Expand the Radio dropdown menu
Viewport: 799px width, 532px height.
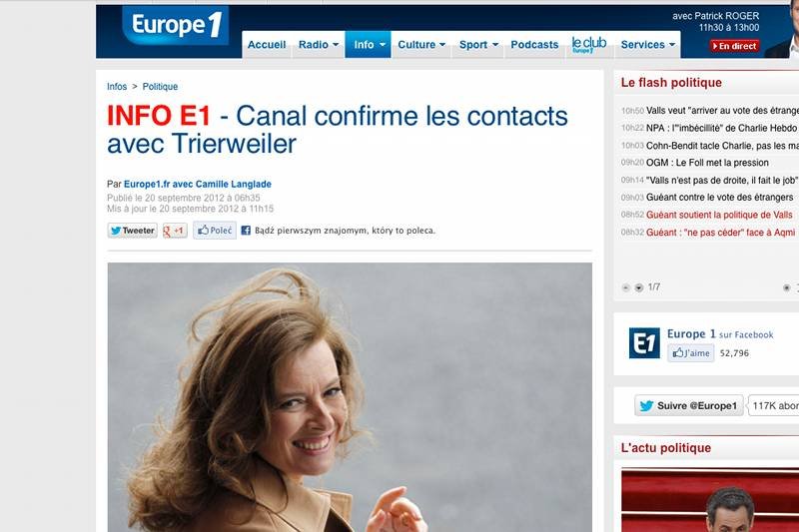click(318, 45)
